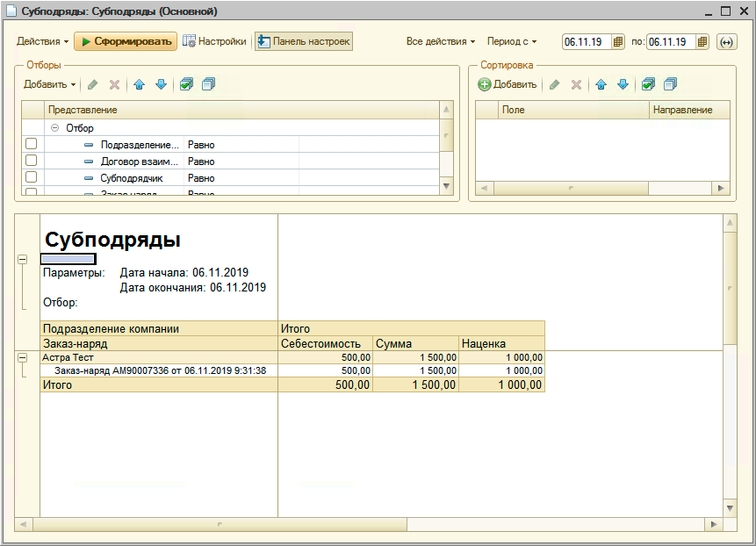The height and width of the screenshot is (546, 756).
Task: Move sort field down in Сортировка
Action: [x=623, y=85]
